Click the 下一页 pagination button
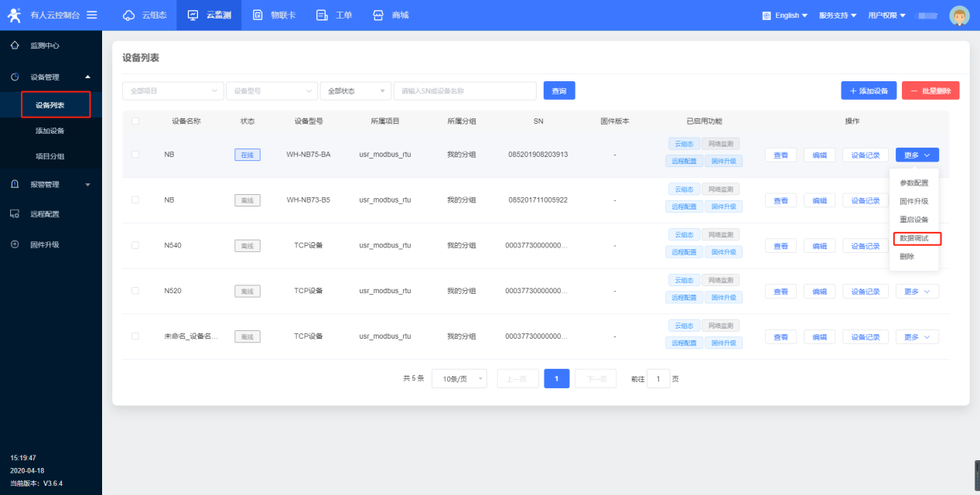This screenshot has width=980, height=495. point(596,379)
